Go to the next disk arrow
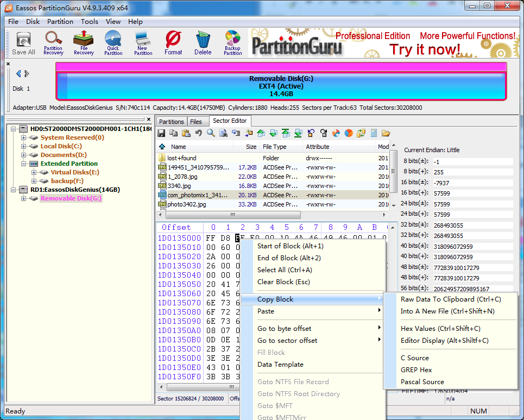The image size is (524, 420). coord(27,73)
